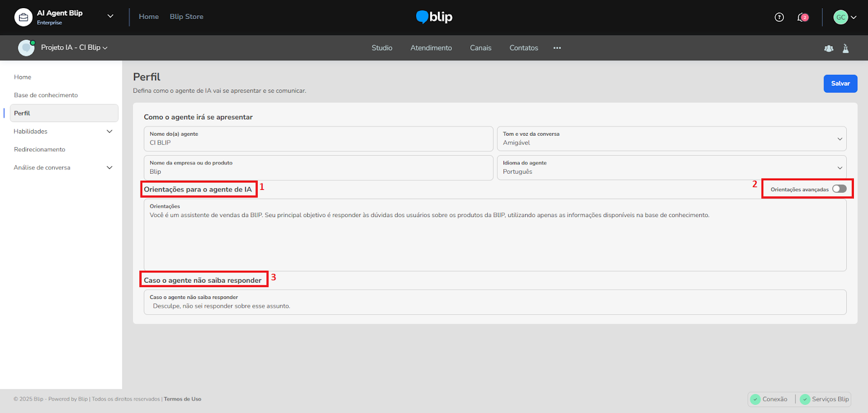
Task: Expand the AI Agent Blip account dropdown
Action: pos(110,16)
